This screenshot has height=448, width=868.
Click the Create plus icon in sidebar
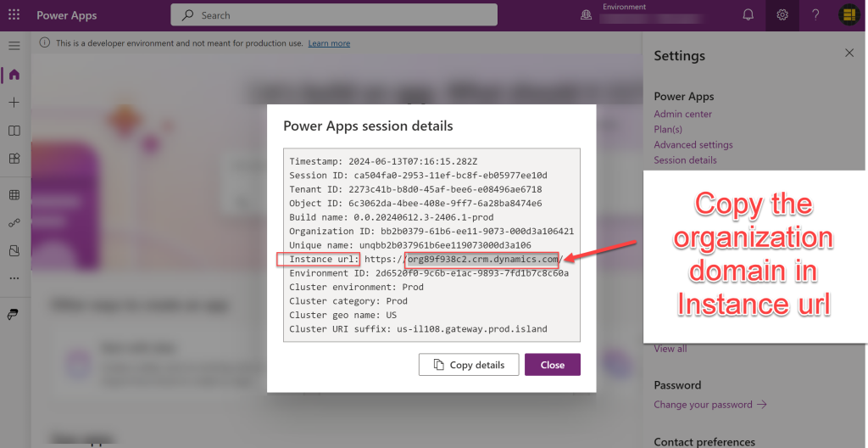point(14,103)
